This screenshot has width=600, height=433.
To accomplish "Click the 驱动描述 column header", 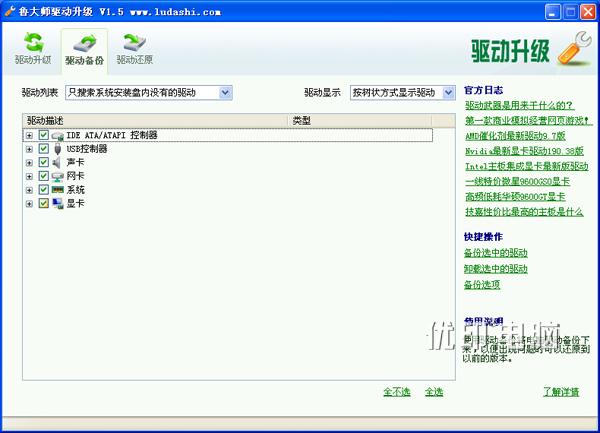I will pos(155,121).
